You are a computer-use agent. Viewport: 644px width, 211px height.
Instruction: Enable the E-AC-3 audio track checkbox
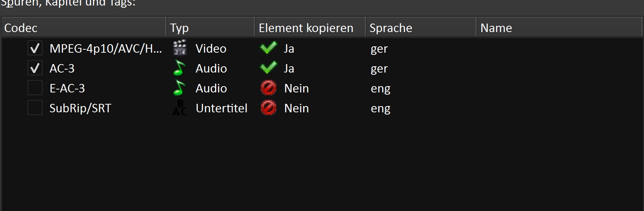pos(35,88)
